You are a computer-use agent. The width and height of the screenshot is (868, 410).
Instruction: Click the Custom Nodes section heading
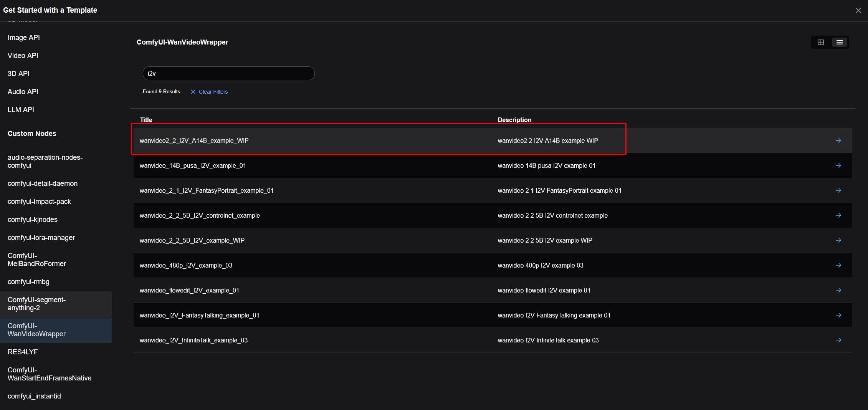(x=32, y=134)
